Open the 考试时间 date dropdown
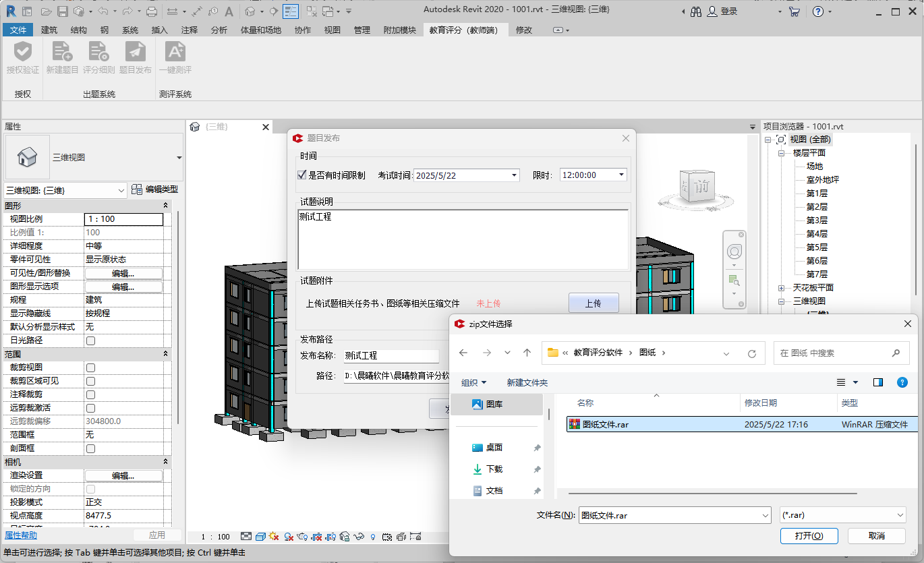The image size is (924, 563). pos(515,175)
